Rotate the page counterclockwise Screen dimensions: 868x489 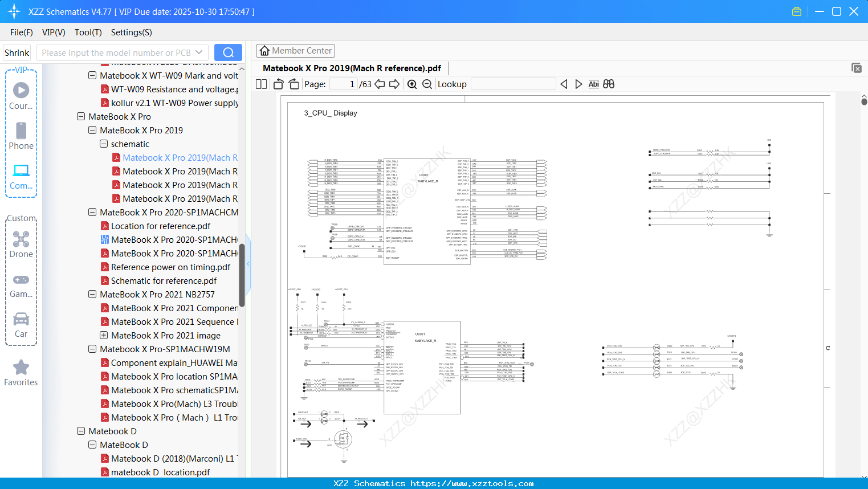pos(279,84)
